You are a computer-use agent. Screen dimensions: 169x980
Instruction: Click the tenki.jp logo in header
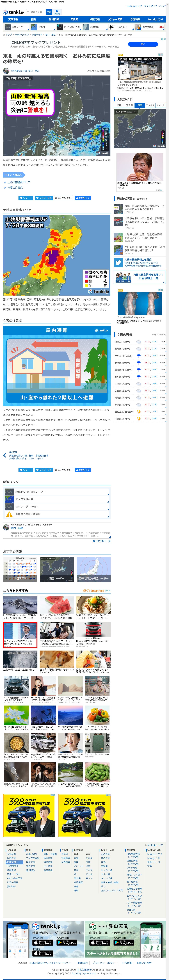pyautogui.click(x=13, y=12)
